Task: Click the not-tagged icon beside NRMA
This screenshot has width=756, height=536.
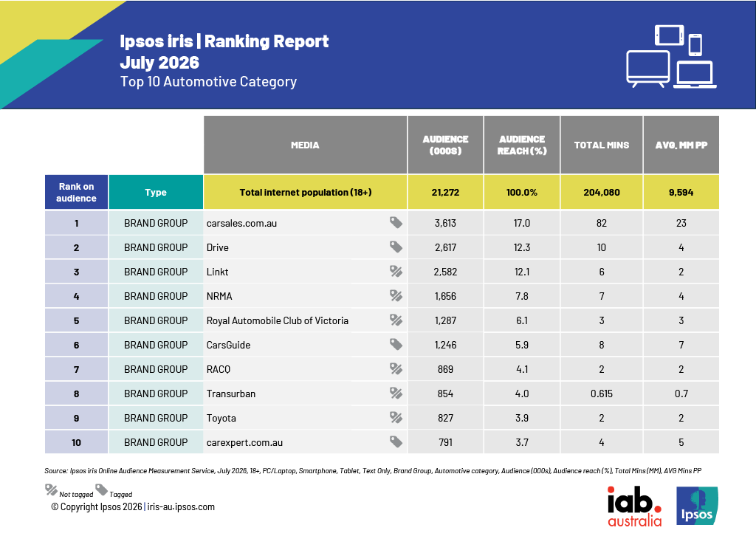Action: 396,295
